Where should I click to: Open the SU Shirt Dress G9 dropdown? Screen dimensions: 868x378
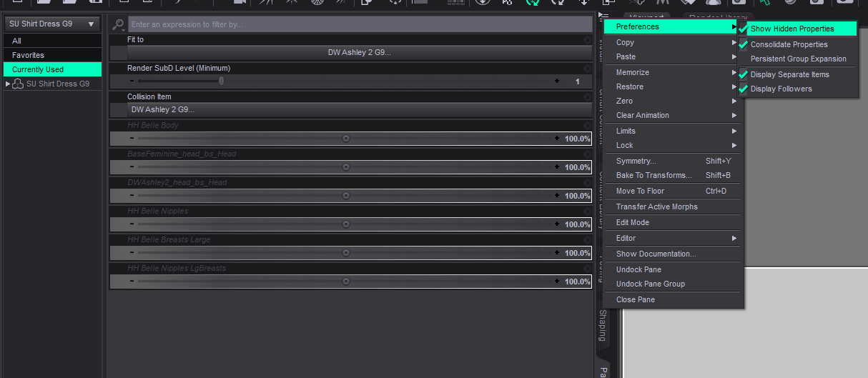tap(52, 24)
